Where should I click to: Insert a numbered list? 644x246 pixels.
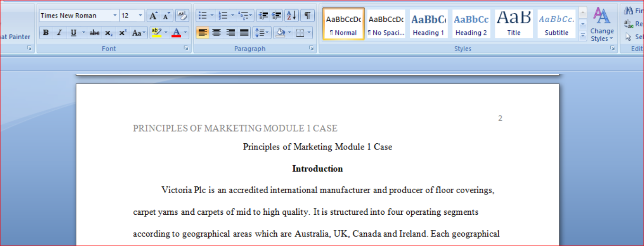click(223, 16)
